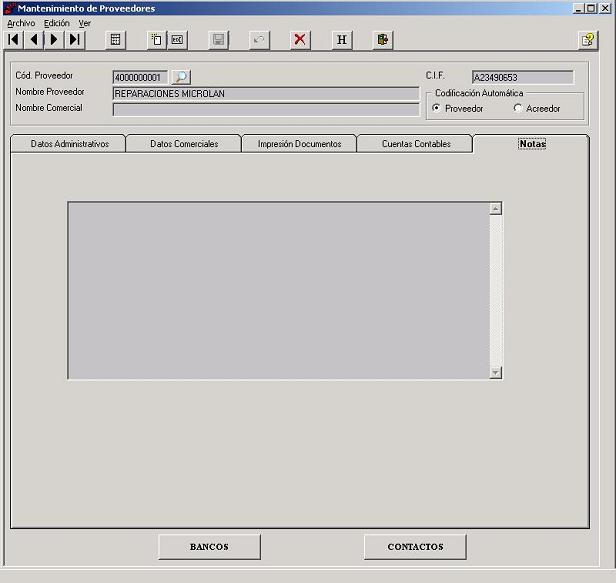This screenshot has height=583, width=616.
Task: Minimize the Mantenimiento de Proveedores window
Action: pyautogui.click(x=578, y=8)
